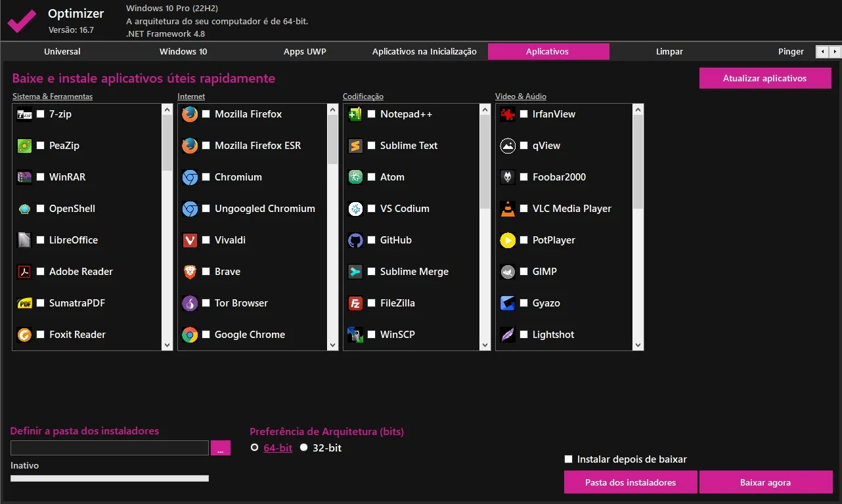842x504 pixels.
Task: Click the PotPlayer icon
Action: [x=508, y=240]
